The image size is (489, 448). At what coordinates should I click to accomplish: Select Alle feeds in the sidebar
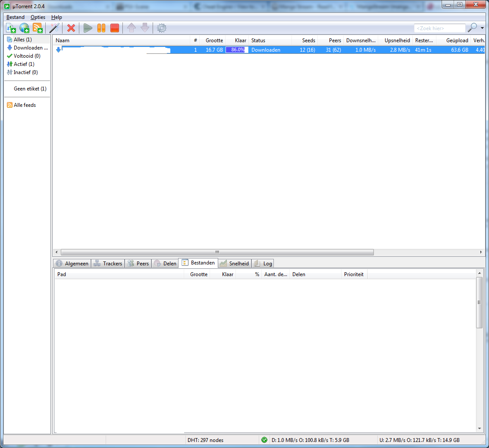pyautogui.click(x=25, y=105)
